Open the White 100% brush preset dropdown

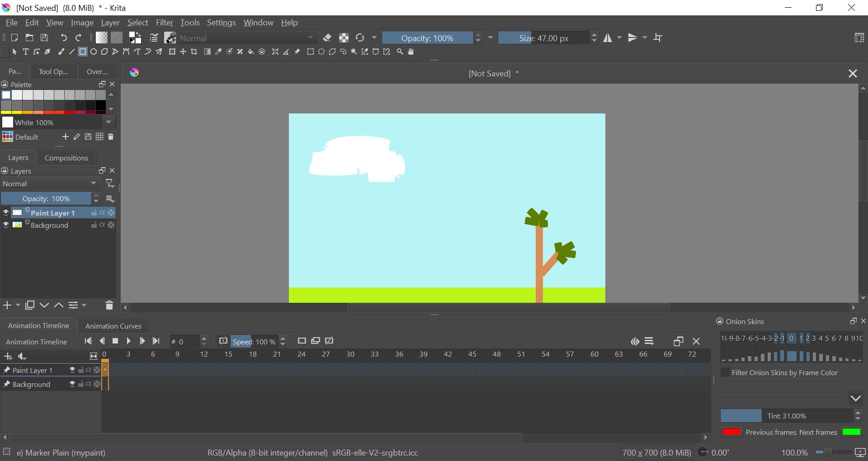tap(108, 122)
